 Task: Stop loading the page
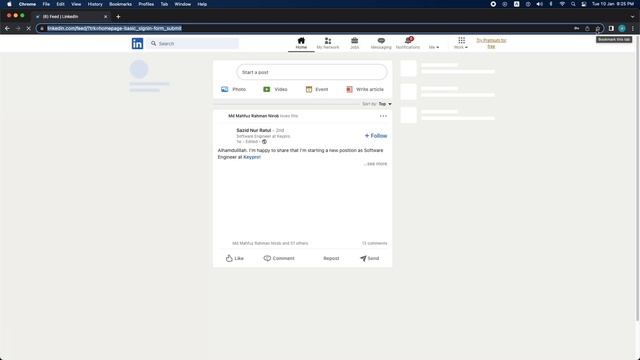29,28
